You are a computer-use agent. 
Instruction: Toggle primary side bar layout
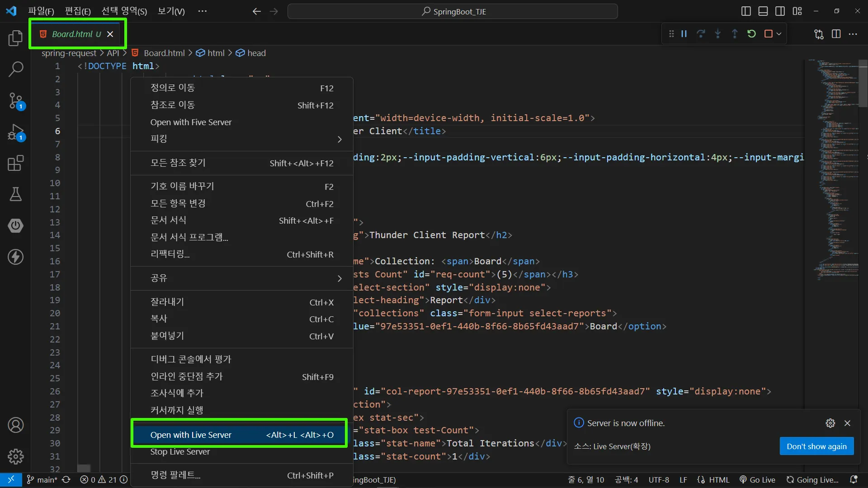tap(746, 11)
